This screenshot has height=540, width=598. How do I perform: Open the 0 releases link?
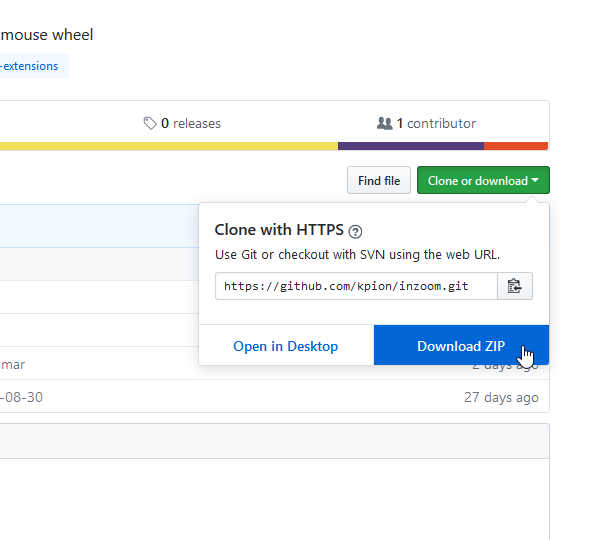[182, 123]
